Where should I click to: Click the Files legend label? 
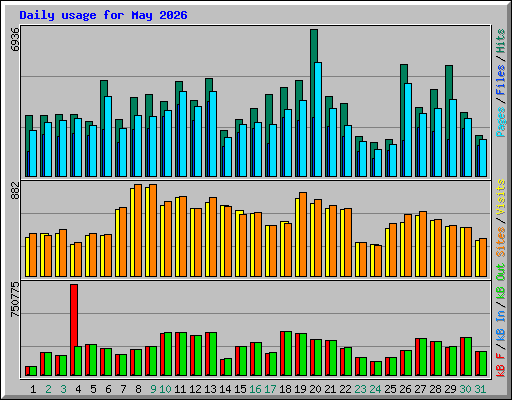click(x=501, y=80)
